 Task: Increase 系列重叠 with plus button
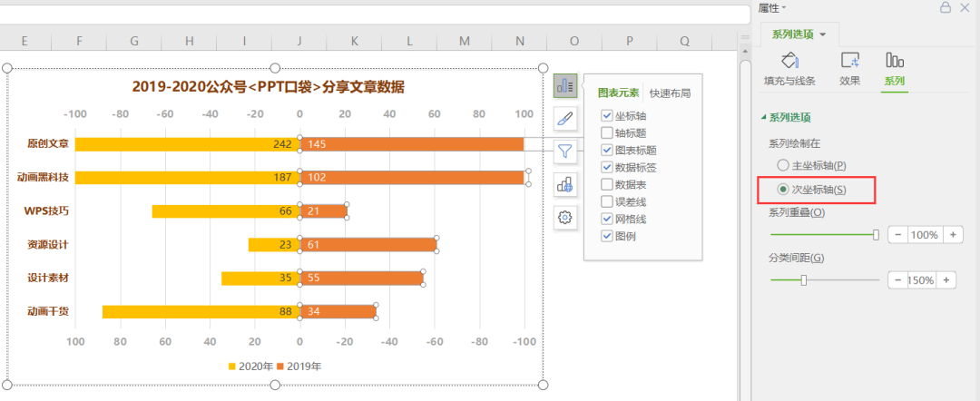(953, 235)
